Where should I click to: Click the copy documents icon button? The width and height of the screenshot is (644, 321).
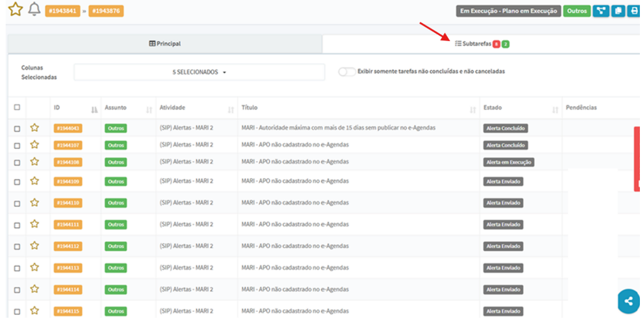click(x=618, y=11)
